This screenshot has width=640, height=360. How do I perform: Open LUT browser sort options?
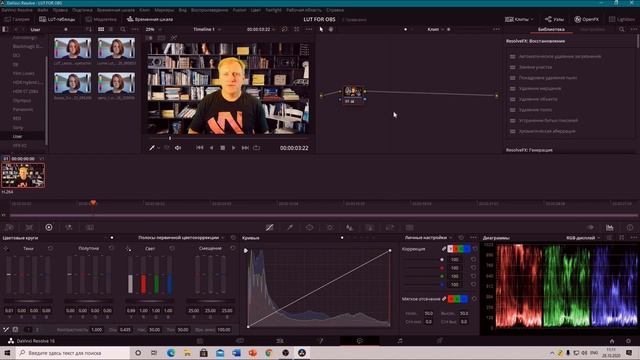(89, 29)
